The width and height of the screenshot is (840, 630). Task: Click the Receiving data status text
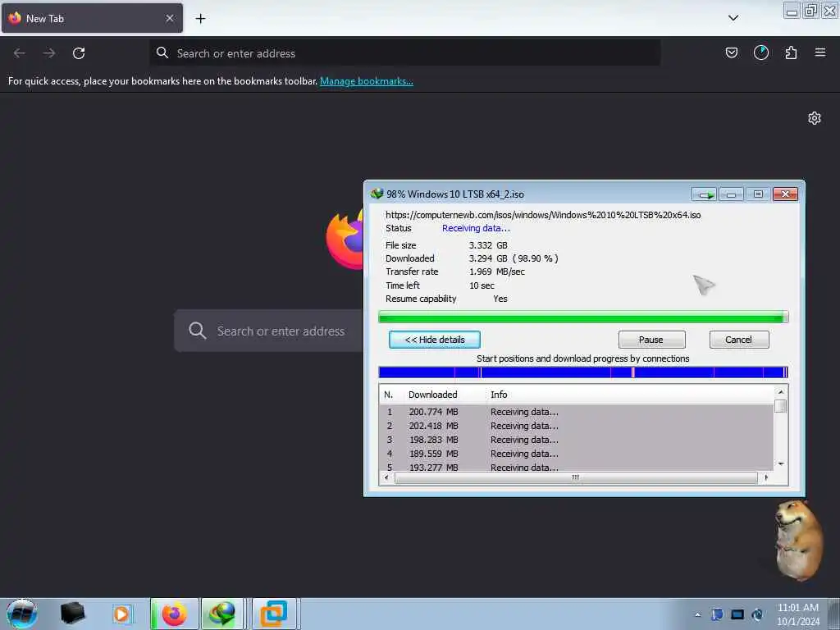point(476,228)
